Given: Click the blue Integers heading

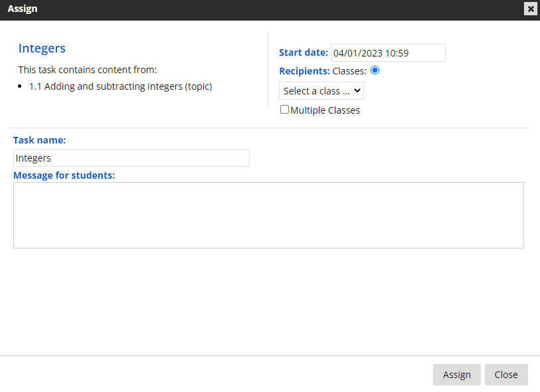Looking at the screenshot, I should pos(42,49).
